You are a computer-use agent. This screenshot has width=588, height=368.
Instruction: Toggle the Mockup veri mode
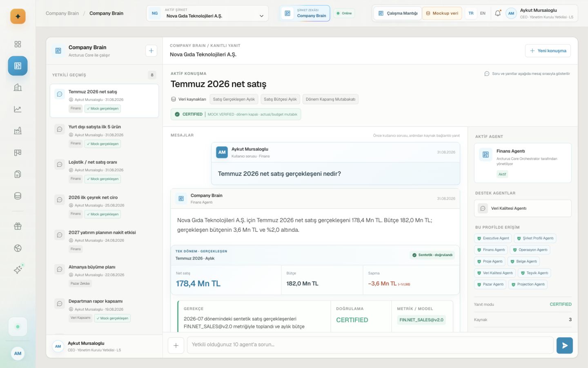coord(442,13)
